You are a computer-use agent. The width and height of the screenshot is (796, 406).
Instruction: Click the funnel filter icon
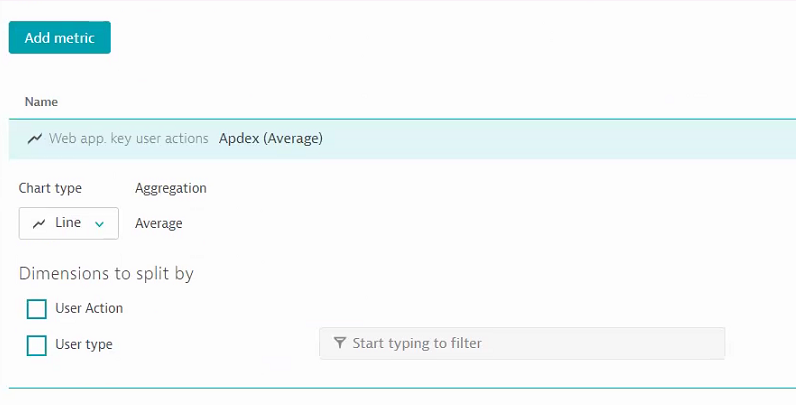[339, 343]
